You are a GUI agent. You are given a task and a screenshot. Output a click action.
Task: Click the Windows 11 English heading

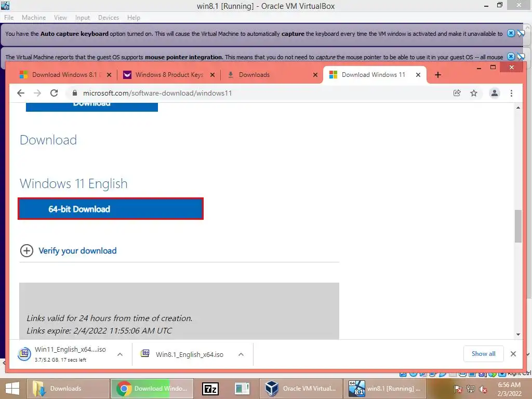click(x=74, y=183)
